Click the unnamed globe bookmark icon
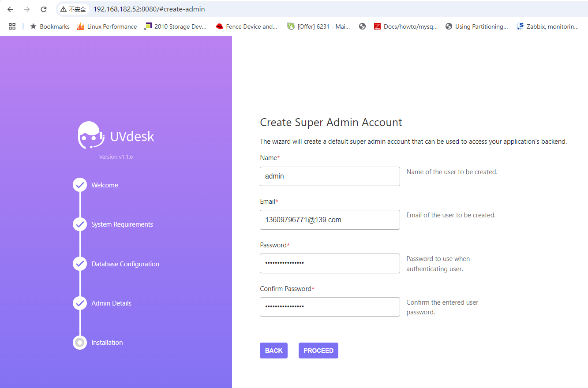Viewport: 588px width, 388px height. pyautogui.click(x=363, y=26)
